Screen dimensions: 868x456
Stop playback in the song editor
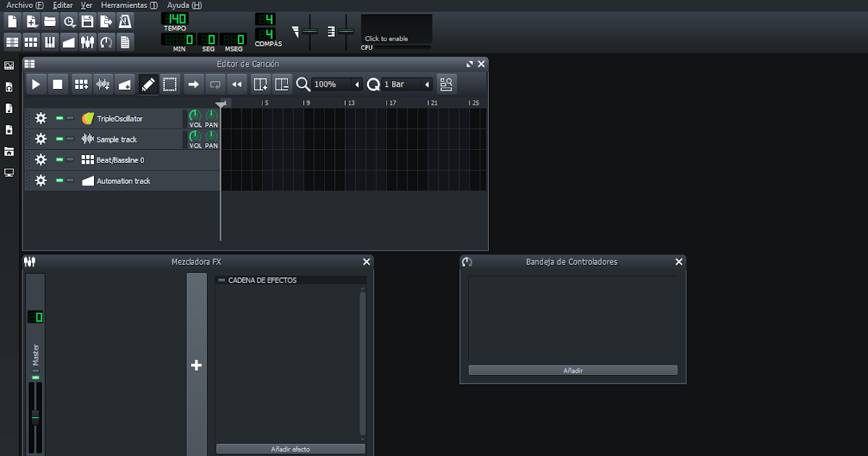[58, 84]
